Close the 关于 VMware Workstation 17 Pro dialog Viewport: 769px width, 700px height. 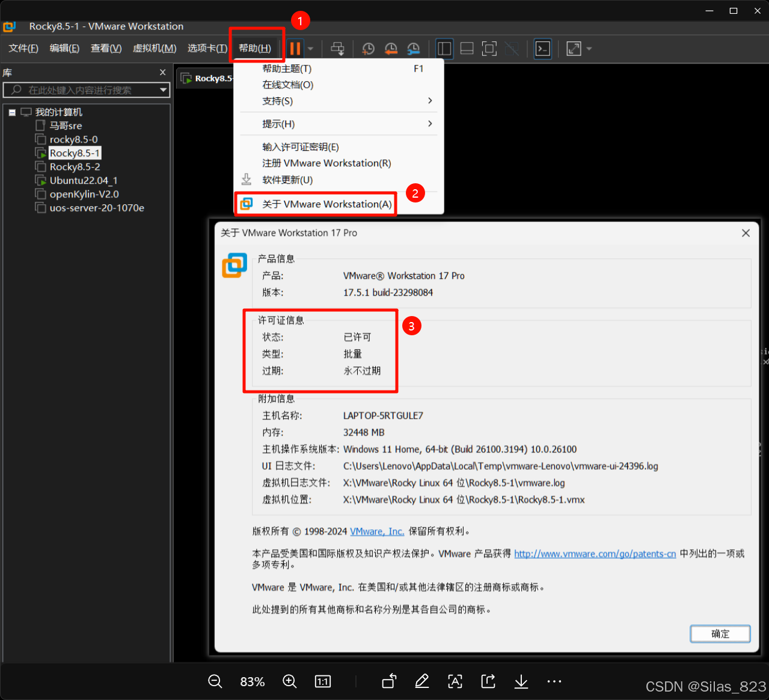pyautogui.click(x=746, y=233)
